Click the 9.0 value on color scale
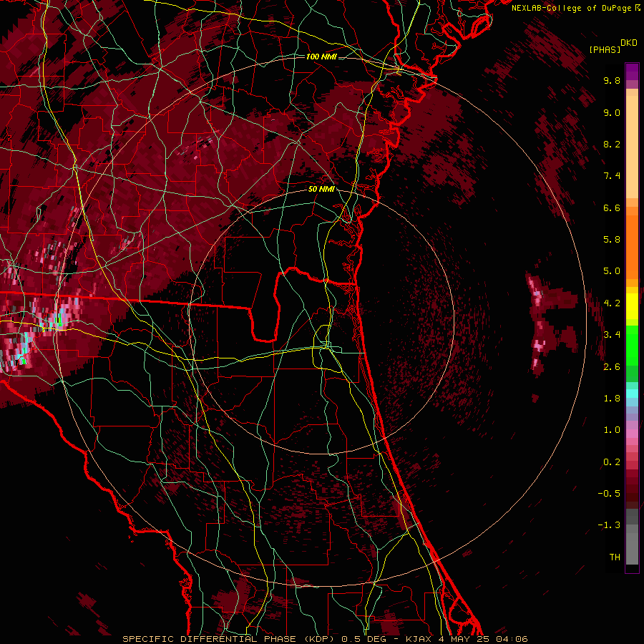The image size is (644, 644). 612,112
